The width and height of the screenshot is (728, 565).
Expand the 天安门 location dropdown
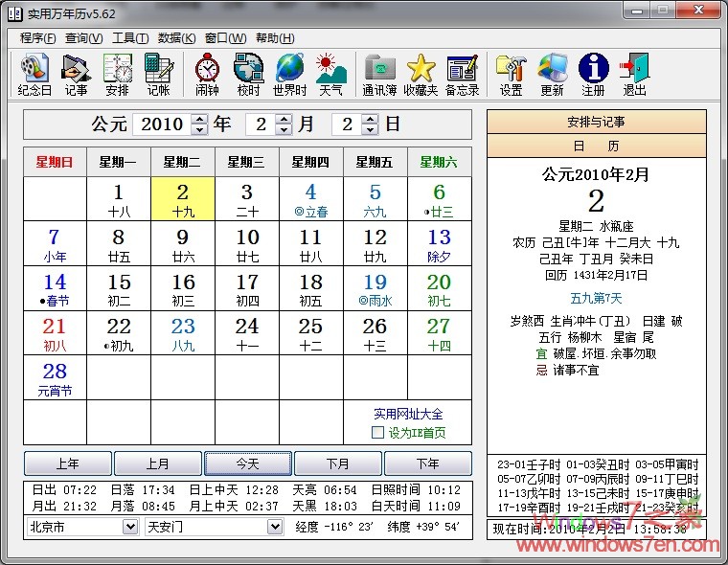coord(275,527)
